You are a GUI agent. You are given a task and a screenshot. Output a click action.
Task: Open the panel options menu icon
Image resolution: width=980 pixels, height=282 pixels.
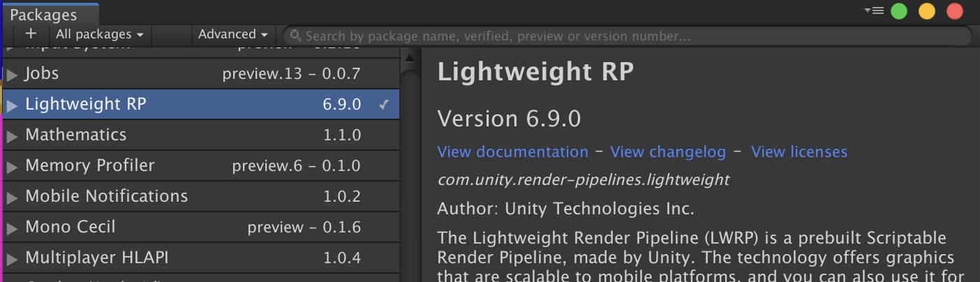click(x=874, y=10)
